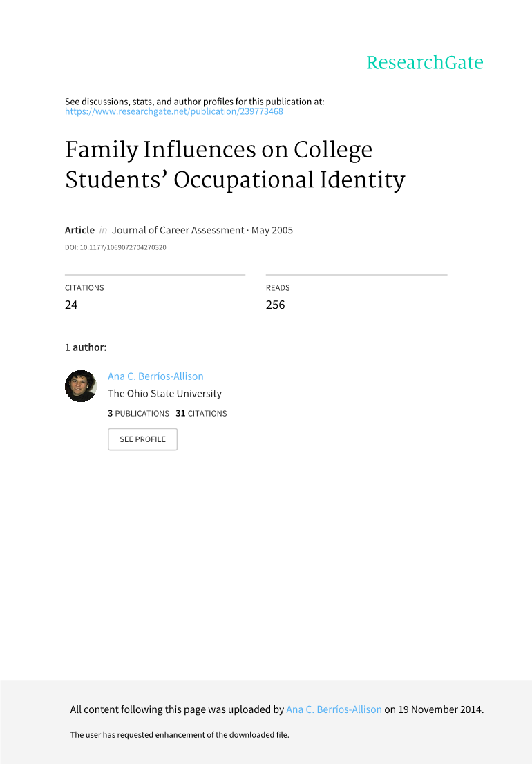532x764 pixels.
Task: Click the article title 'Family Influences on College'
Action: pyautogui.click(x=218, y=150)
